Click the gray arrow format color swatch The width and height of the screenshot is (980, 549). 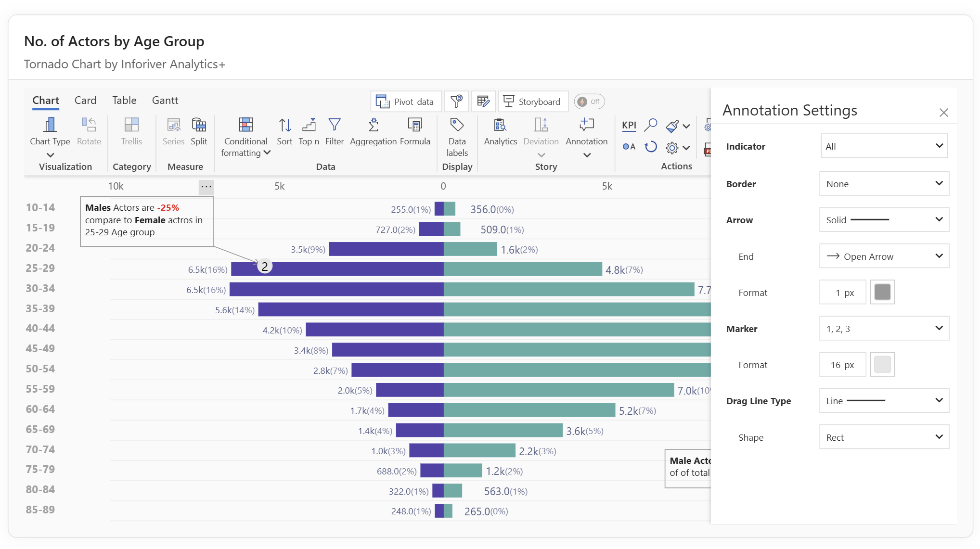[x=882, y=293]
